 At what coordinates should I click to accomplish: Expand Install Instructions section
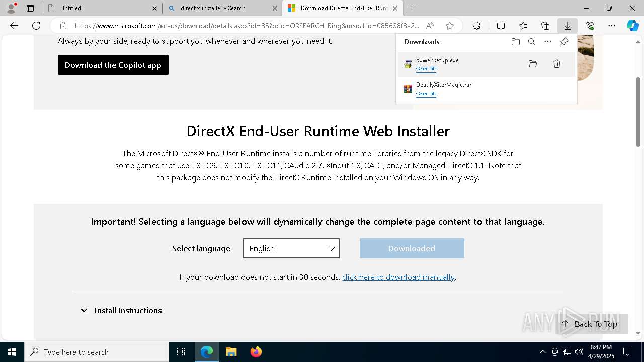pos(121,311)
